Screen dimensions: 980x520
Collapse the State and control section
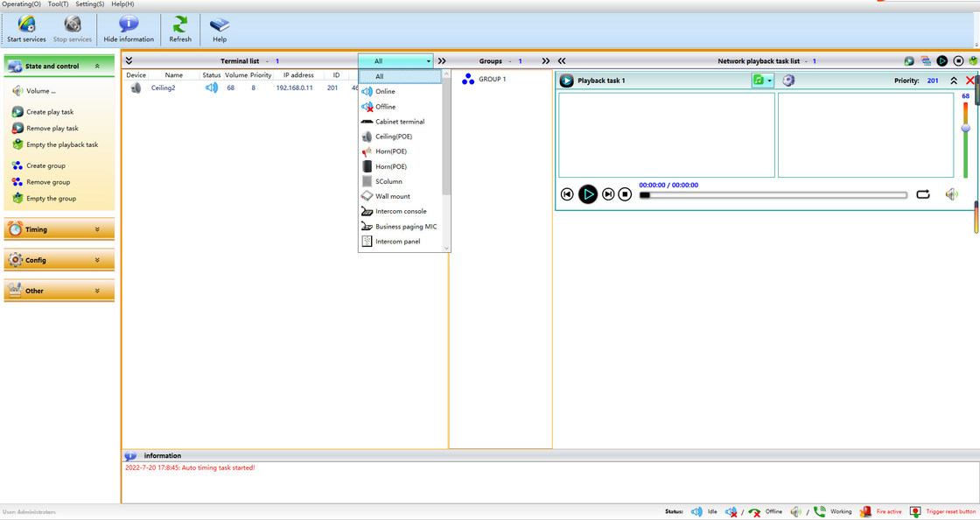click(97, 66)
